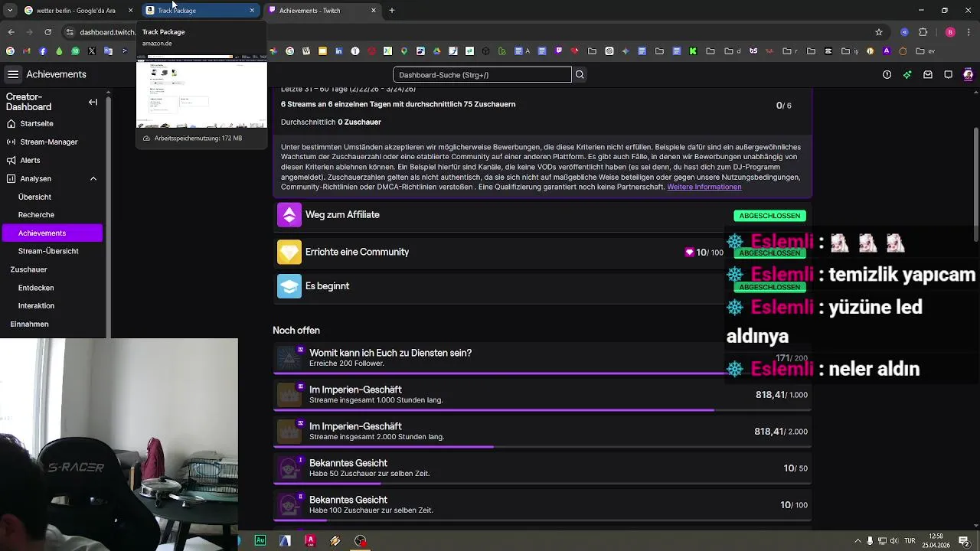Open the Chrome three-dot menu

(969, 32)
